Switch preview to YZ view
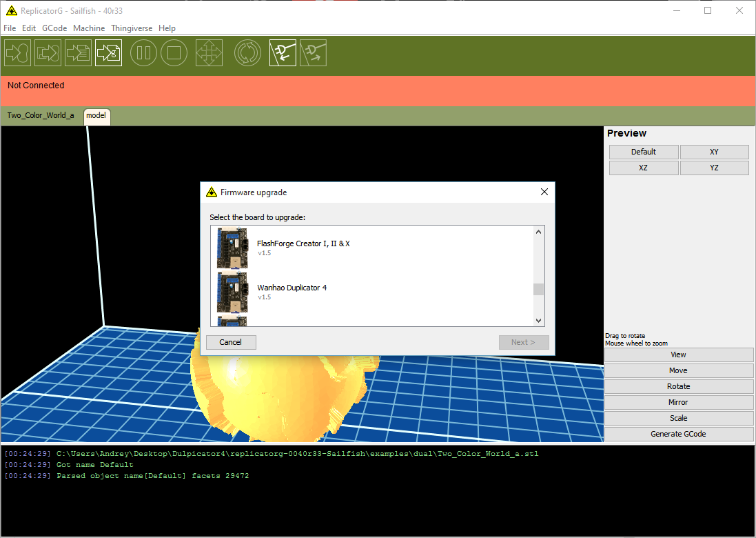The width and height of the screenshot is (756, 538). click(x=714, y=168)
